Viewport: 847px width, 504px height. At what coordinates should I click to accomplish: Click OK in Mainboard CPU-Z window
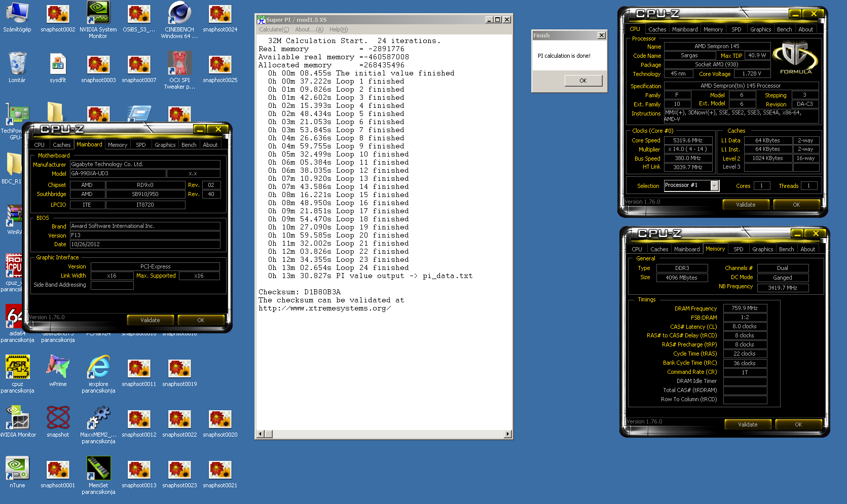pyautogui.click(x=201, y=320)
